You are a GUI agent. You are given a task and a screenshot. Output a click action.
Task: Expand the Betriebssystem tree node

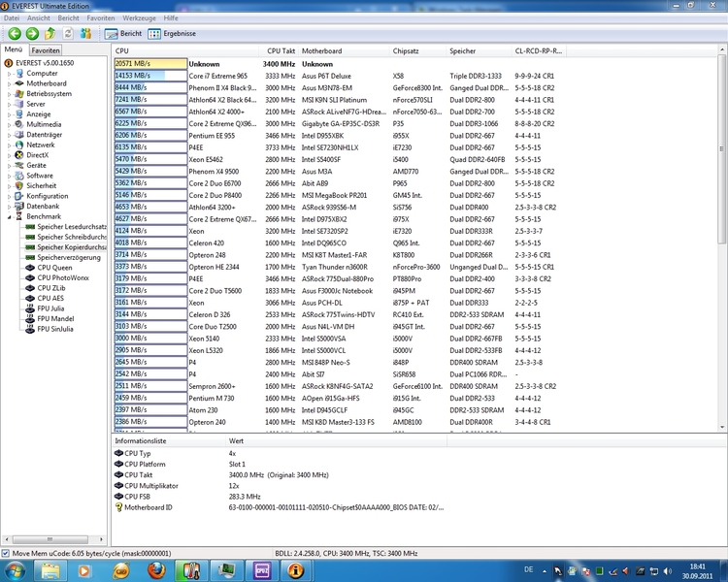point(9,94)
